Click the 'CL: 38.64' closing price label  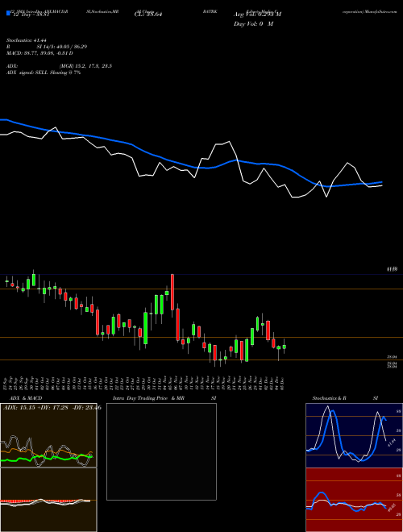pos(148,15)
